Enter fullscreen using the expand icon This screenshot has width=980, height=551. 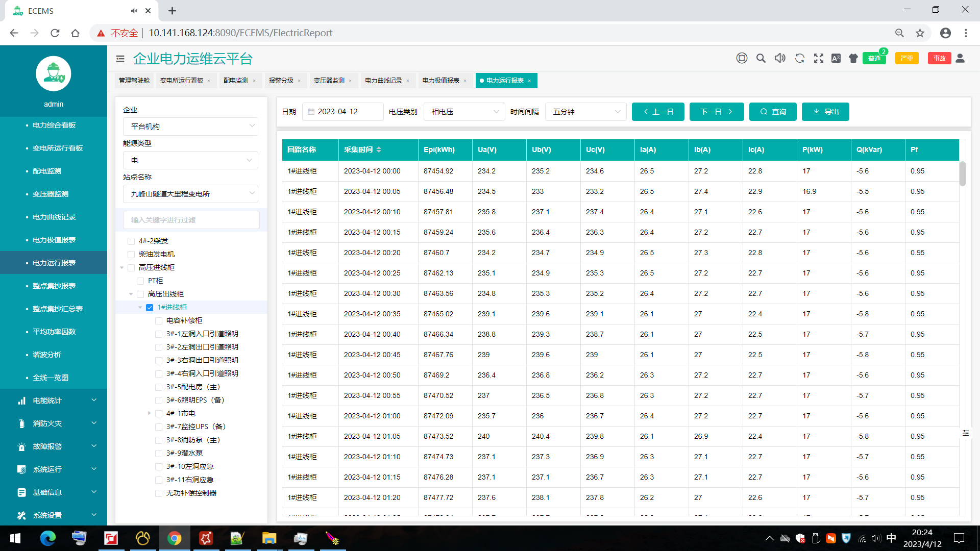click(818, 58)
